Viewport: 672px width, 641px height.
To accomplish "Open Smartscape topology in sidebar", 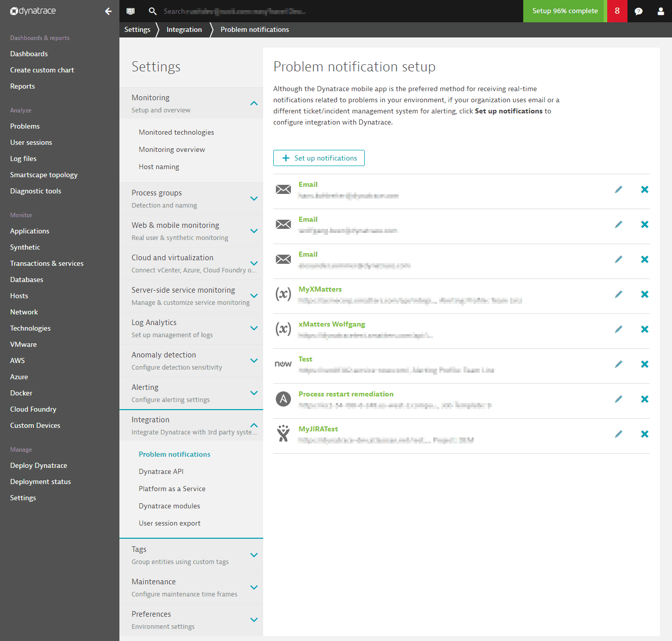I will tap(44, 175).
